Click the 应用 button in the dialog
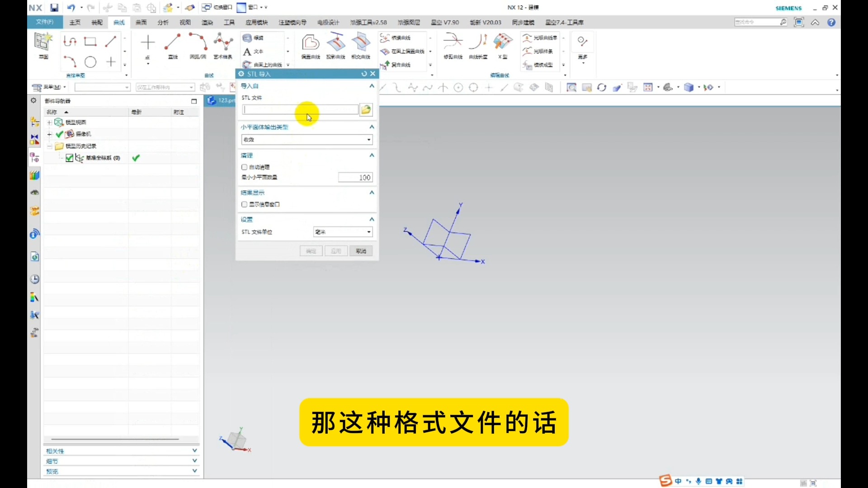Screen dimensions: 868x488 click(335, 251)
